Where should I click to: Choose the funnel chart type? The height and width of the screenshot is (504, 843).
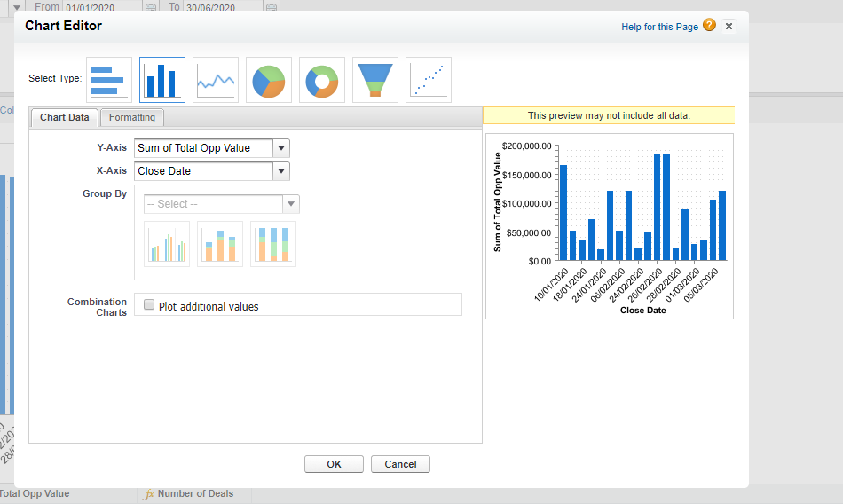375,79
